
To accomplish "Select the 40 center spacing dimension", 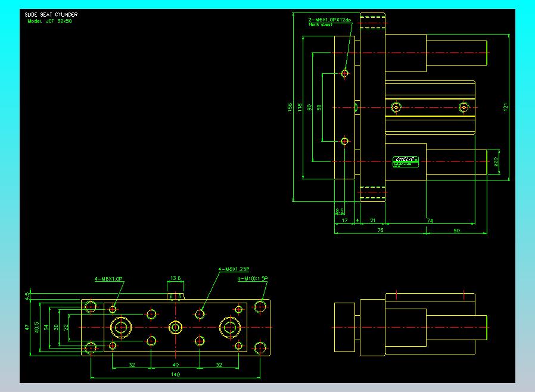I will tap(175, 365).
